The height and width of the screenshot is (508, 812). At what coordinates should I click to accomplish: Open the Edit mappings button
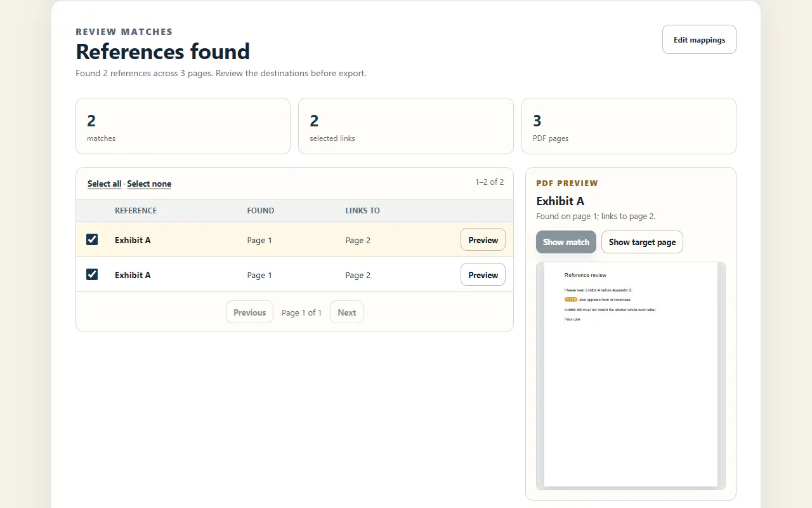[x=699, y=39]
